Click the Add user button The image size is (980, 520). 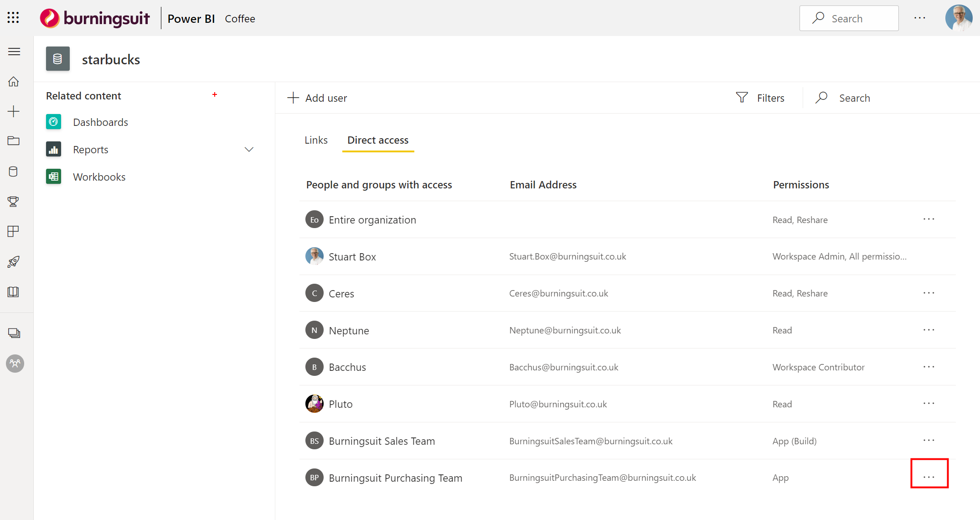[317, 98]
